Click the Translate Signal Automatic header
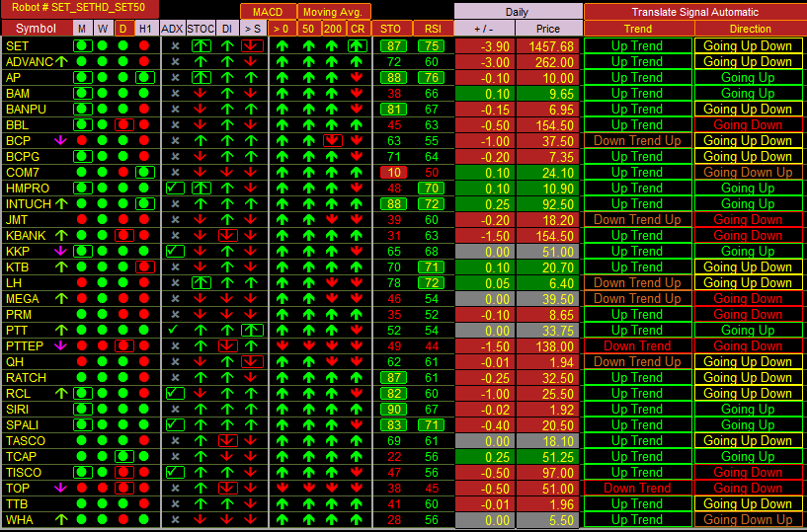The height and width of the screenshot is (532, 807). pos(694,12)
